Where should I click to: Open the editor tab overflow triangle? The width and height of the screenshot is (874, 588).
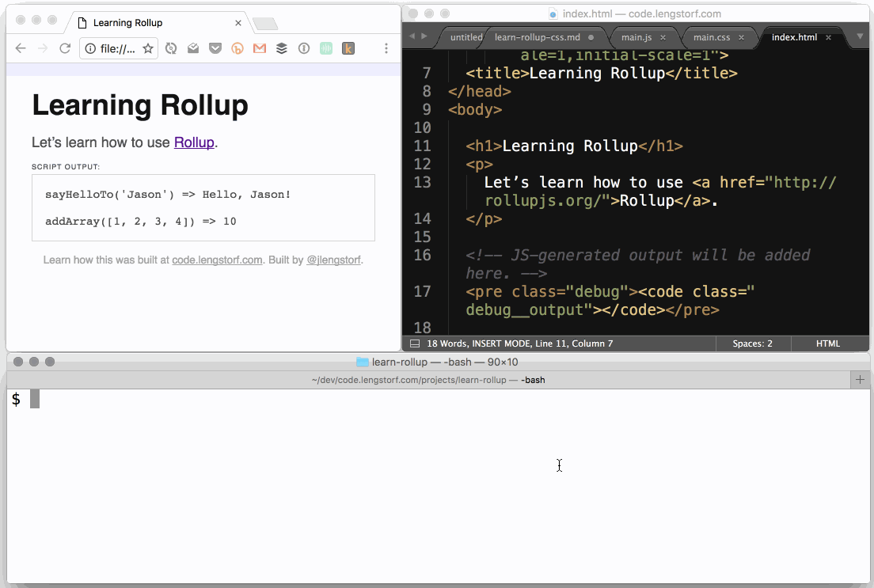(860, 36)
